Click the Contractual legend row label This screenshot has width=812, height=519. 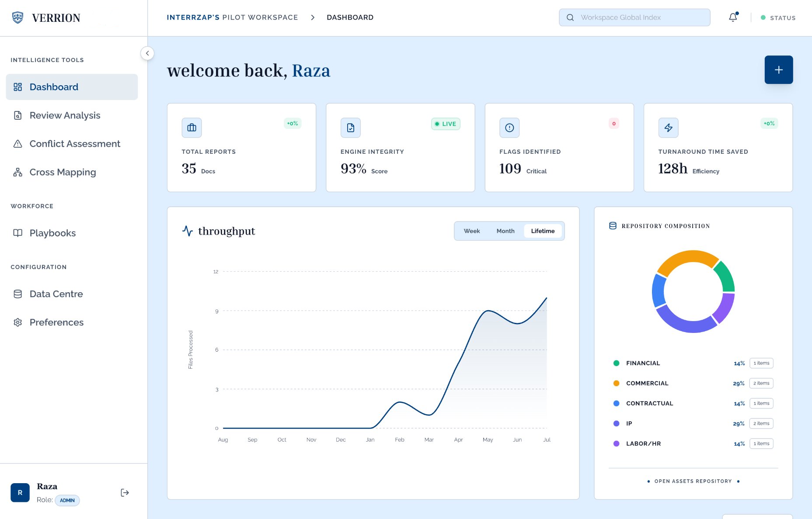(649, 403)
